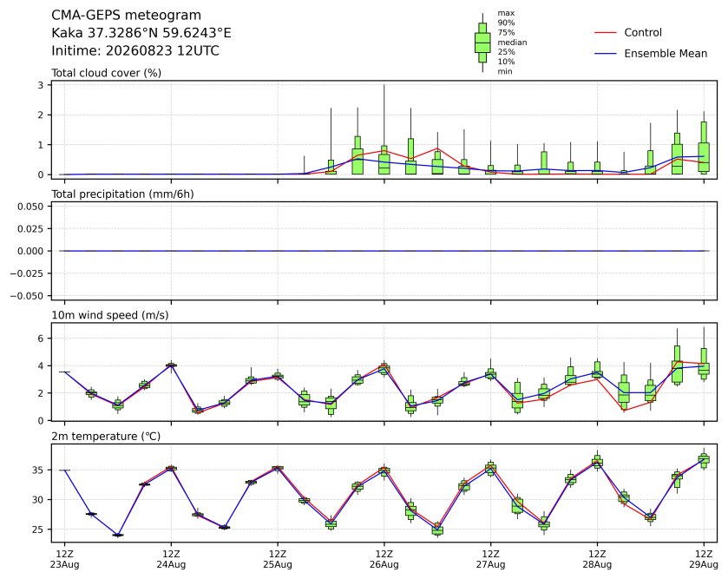Click the 2m temperature panel title
The width and height of the screenshot is (728, 579).
106,437
